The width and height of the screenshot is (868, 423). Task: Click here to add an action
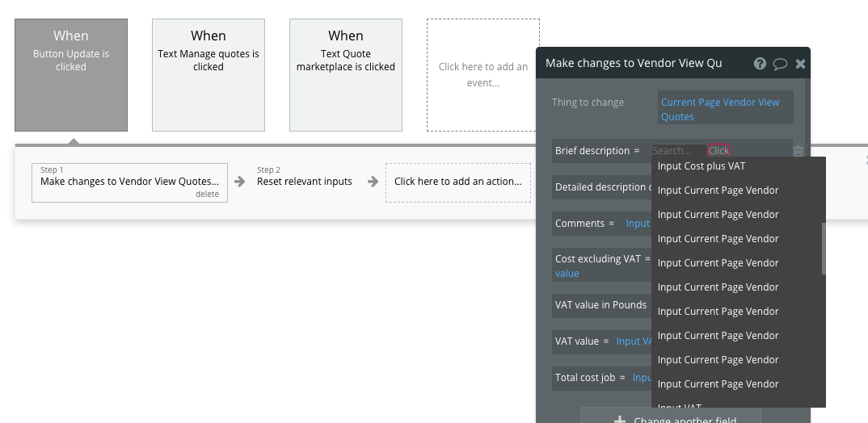click(457, 182)
